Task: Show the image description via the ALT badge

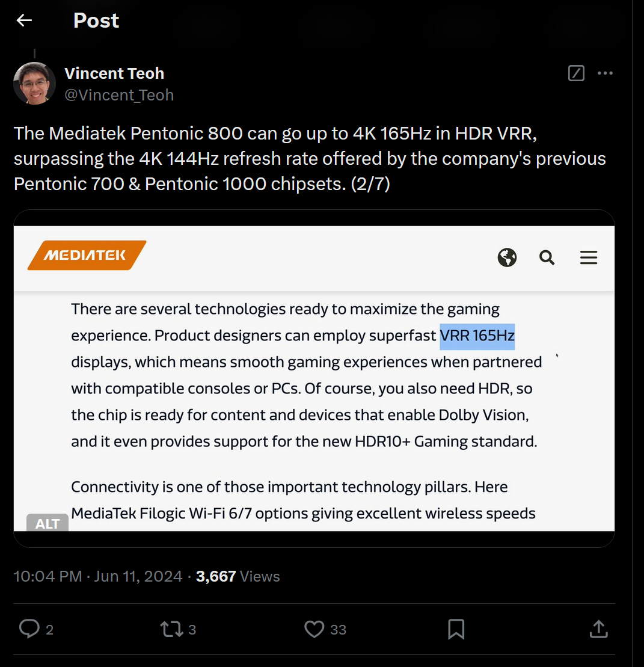Action: [47, 523]
